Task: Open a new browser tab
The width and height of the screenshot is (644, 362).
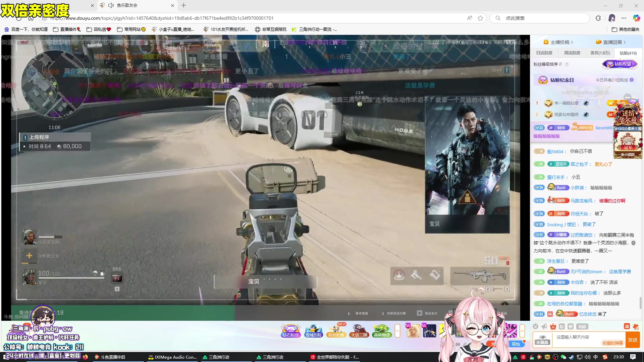Action: click(183, 5)
